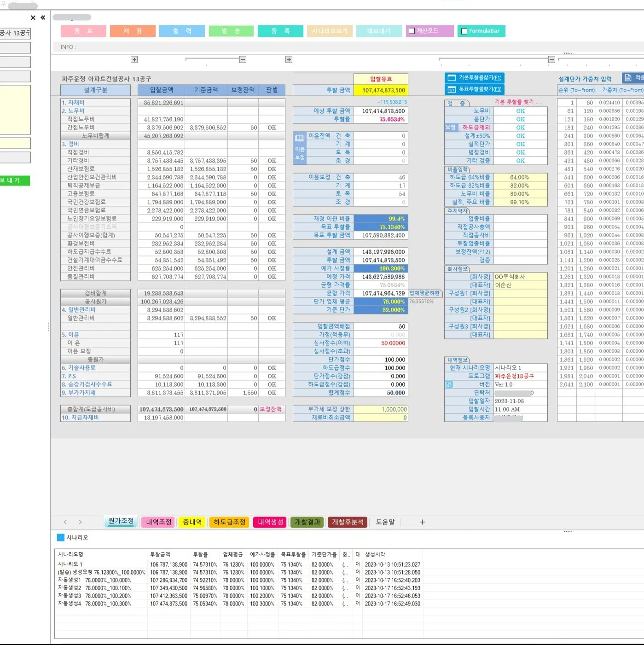644x645 pixels.
Task: Click the 9. 부가가치세 row label
Action: 95,393
